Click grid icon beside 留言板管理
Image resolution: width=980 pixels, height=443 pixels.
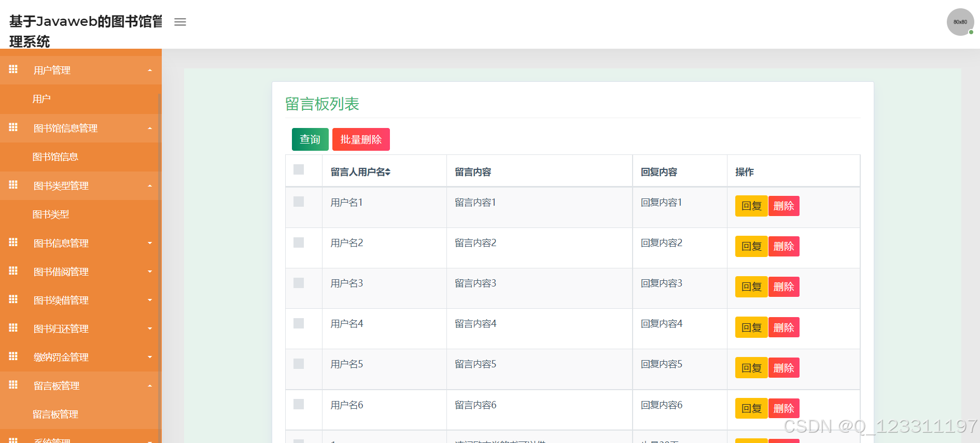(x=13, y=385)
